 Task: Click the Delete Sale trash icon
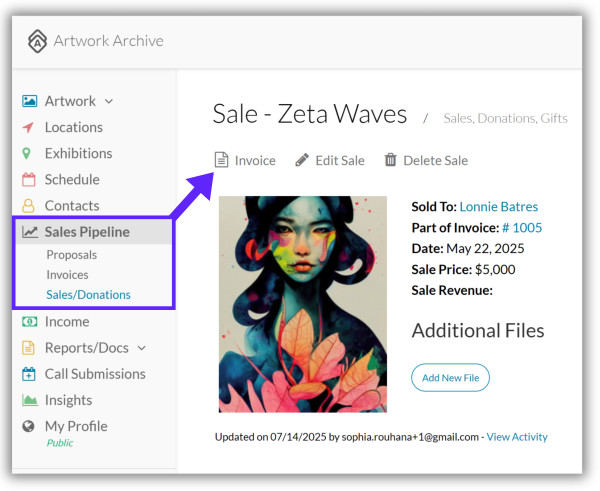click(x=390, y=160)
